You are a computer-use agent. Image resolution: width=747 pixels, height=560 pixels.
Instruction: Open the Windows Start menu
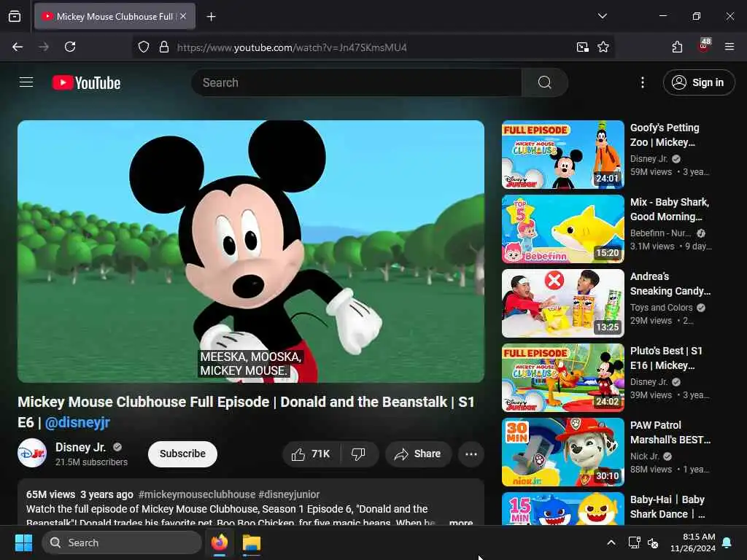pyautogui.click(x=23, y=542)
